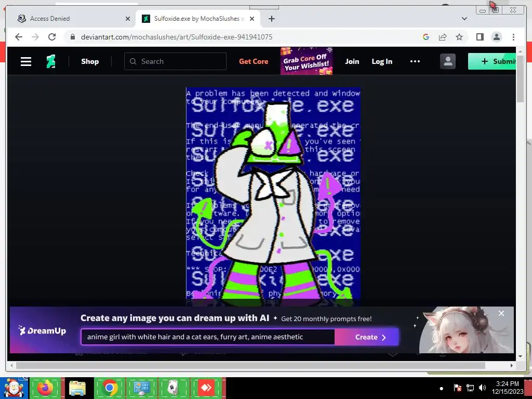Click the anime girl DreamUp thumbnail
Viewport: 532px width, 399px height.
point(466,330)
